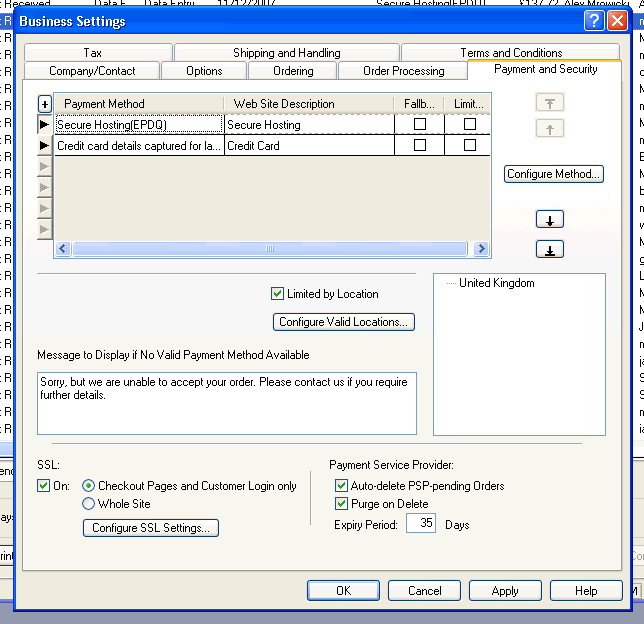
Task: Click the plus icon to add payment method
Action: click(x=44, y=104)
